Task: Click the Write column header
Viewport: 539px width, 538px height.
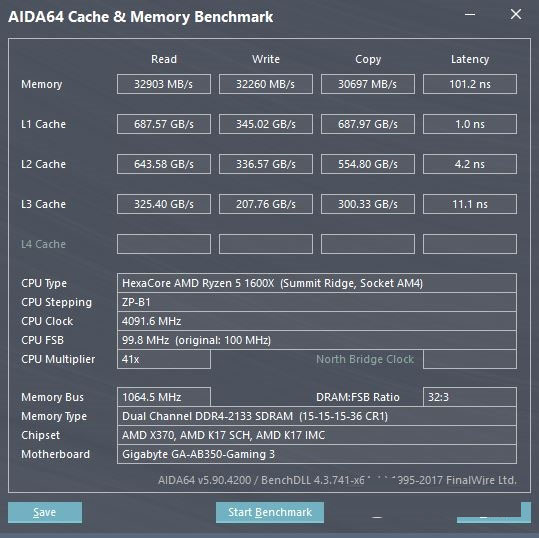Action: [266, 59]
